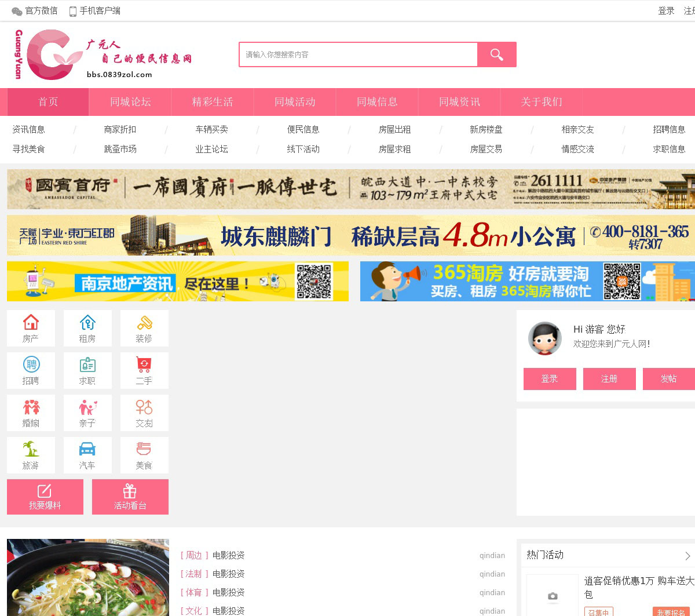The image size is (695, 616).
Task: Click the pink 登录 button in user panel
Action: [550, 379]
